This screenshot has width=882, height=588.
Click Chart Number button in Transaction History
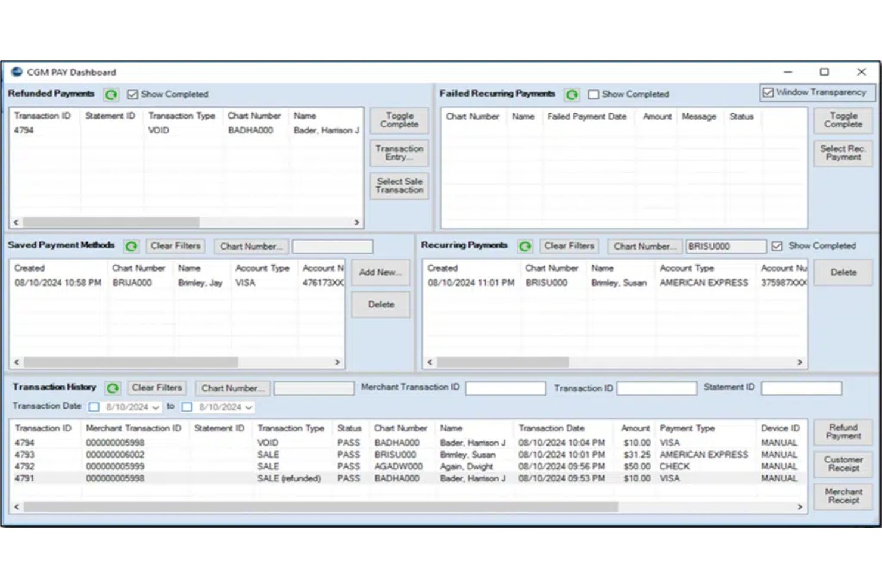point(232,388)
